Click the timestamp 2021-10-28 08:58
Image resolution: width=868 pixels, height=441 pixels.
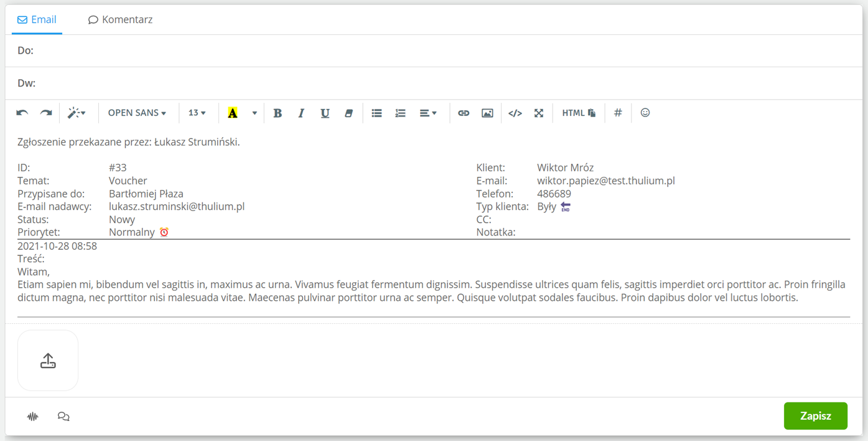pos(57,246)
